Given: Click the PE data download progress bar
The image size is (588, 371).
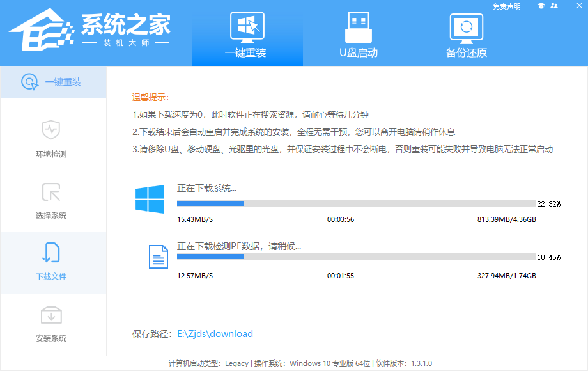Looking at the screenshot, I should pos(356,257).
